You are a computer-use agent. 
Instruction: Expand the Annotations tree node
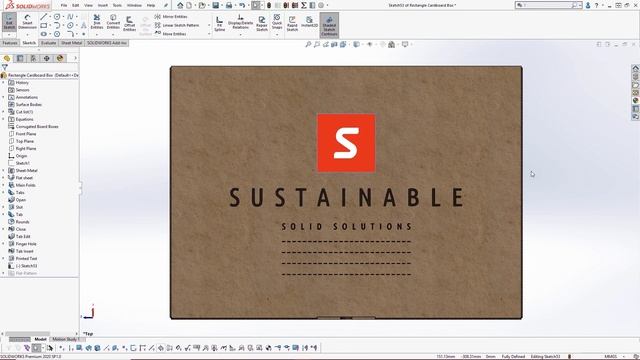3,97
